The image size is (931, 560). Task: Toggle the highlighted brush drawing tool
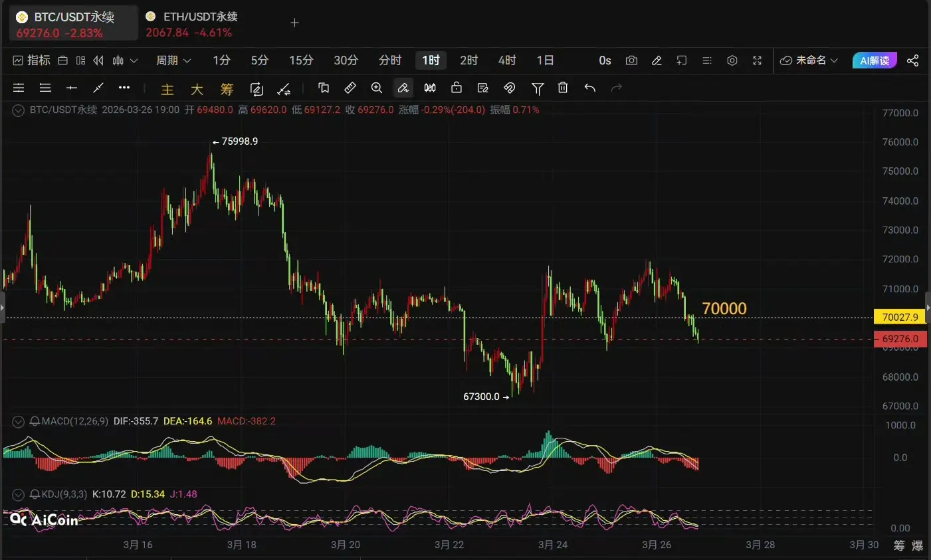click(403, 88)
